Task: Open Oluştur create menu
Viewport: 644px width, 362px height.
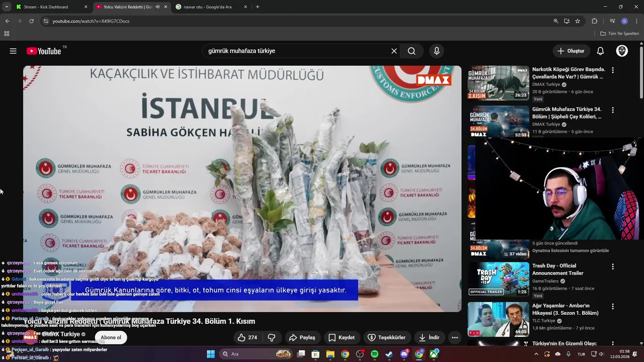Action: (x=571, y=51)
